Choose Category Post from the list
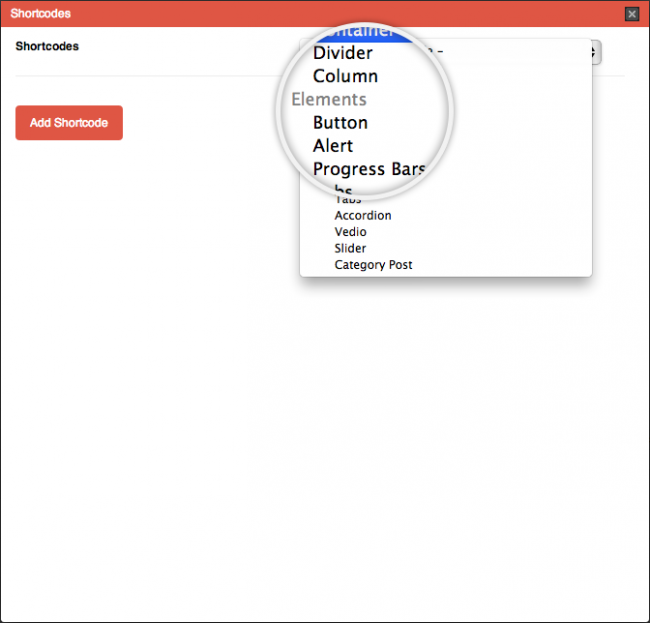Image resolution: width=650 pixels, height=623 pixels. [373, 265]
